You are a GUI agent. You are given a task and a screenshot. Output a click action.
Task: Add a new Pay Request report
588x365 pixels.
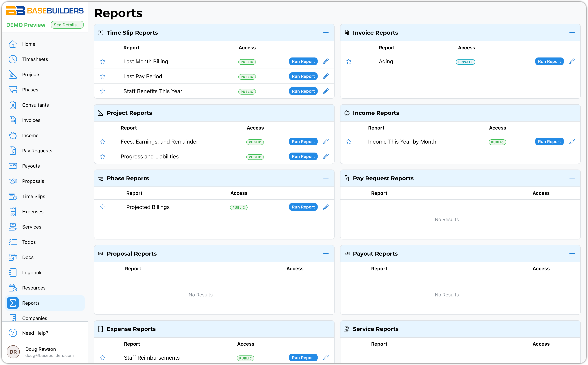click(x=572, y=178)
